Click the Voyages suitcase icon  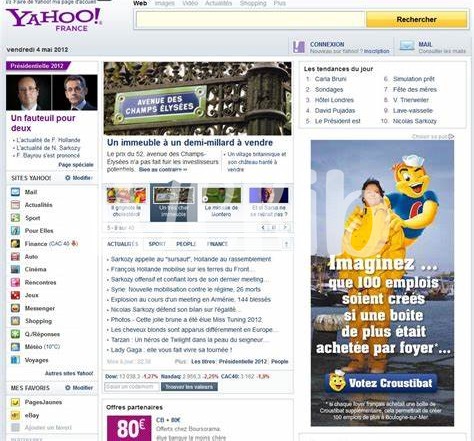pos(15,360)
